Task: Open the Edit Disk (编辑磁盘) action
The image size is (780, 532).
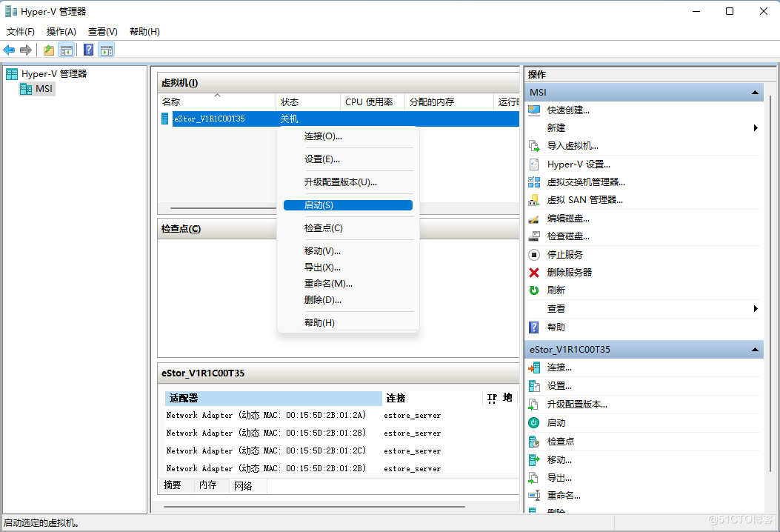Action: (568, 219)
